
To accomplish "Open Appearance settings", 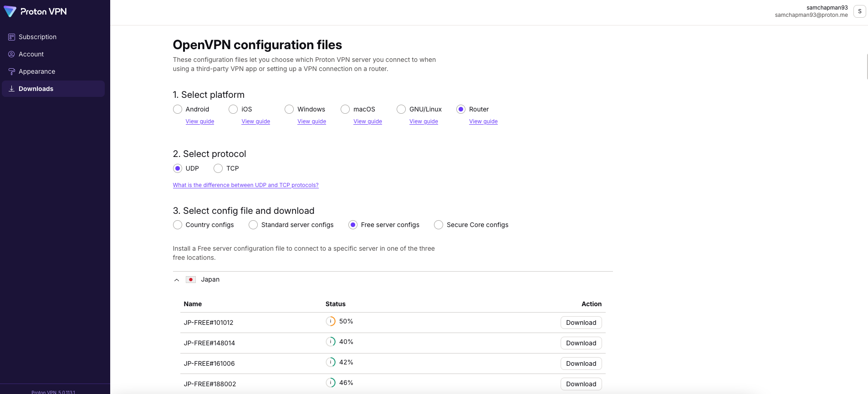I will pyautogui.click(x=53, y=71).
